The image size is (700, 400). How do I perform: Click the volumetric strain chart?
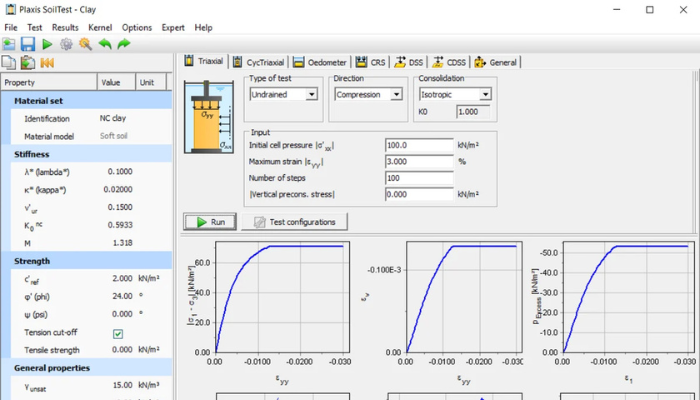tap(464, 297)
